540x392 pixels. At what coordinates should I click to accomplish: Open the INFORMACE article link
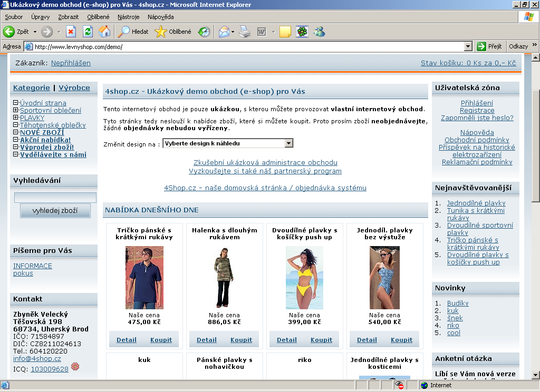[33, 266]
